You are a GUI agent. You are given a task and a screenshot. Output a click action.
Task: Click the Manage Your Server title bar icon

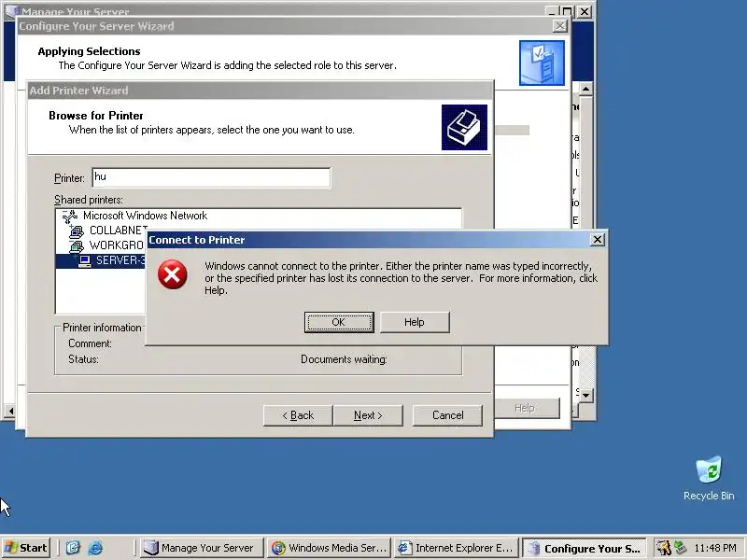click(x=11, y=10)
